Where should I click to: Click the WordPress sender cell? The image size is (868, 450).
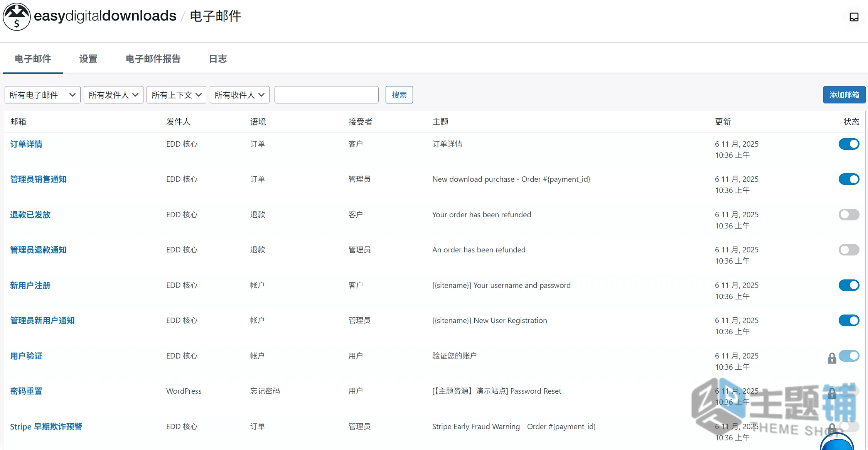click(x=184, y=391)
